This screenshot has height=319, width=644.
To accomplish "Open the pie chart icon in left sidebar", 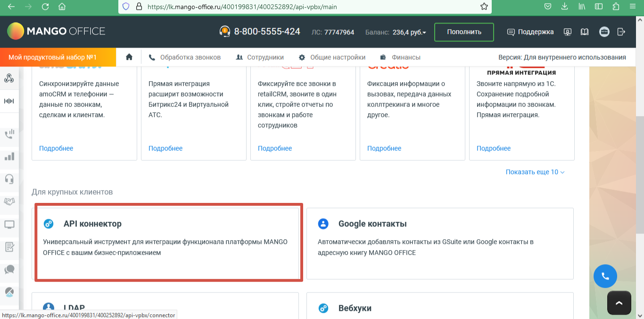I will 9,292.
